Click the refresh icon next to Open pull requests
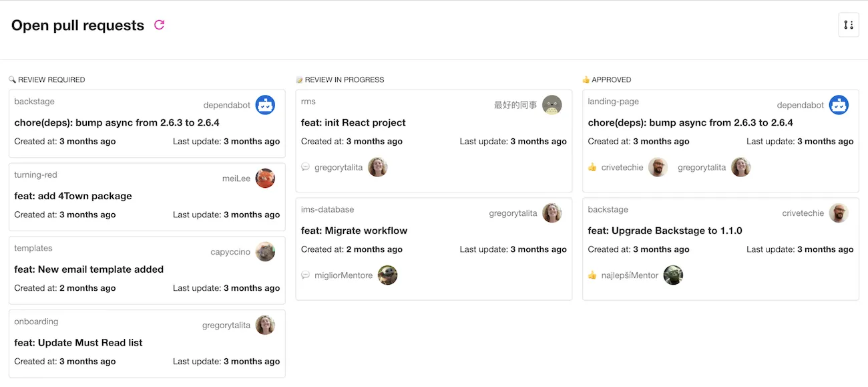 coord(159,25)
